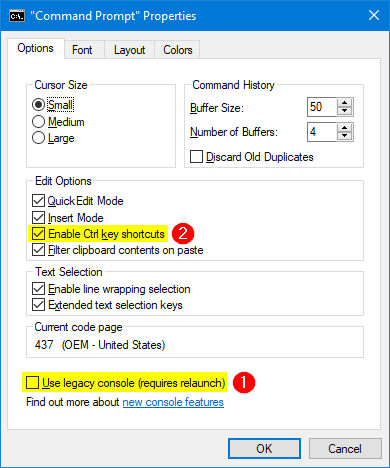Switch to the Font tab
390x468 pixels.
[82, 50]
